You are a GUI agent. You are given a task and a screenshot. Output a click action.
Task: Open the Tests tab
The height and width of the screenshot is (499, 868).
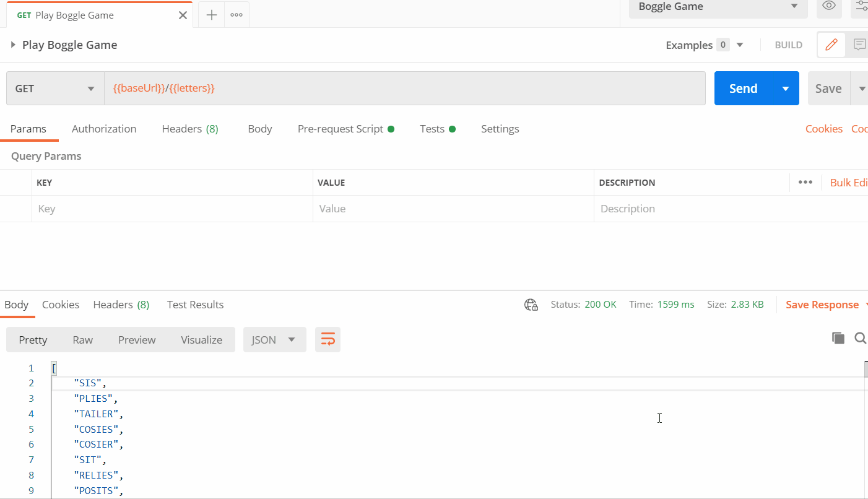pyautogui.click(x=437, y=129)
